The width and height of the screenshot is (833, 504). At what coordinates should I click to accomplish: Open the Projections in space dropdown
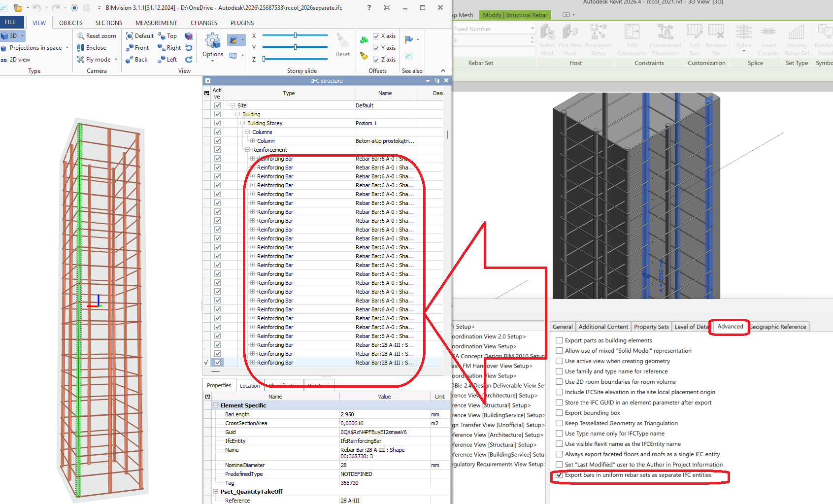[x=67, y=48]
